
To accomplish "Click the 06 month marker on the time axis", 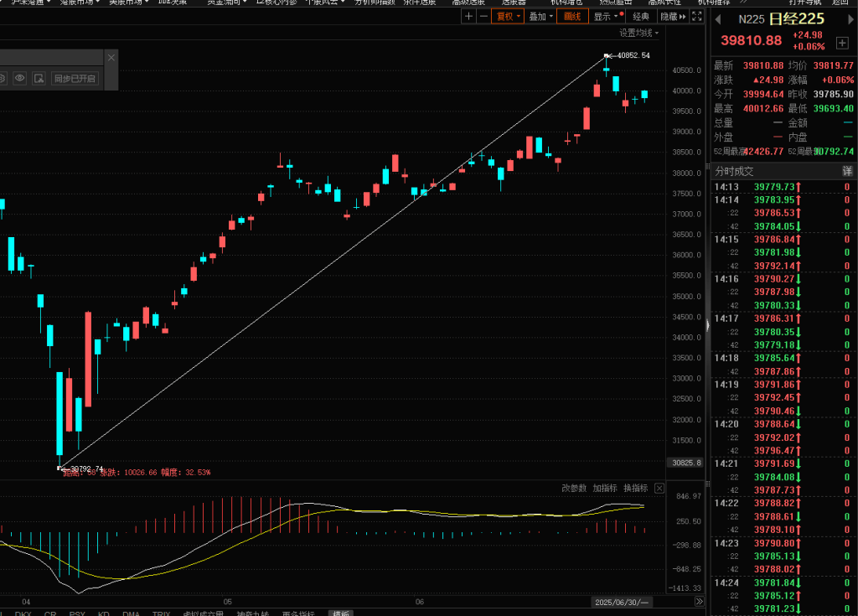I will pos(420,602).
